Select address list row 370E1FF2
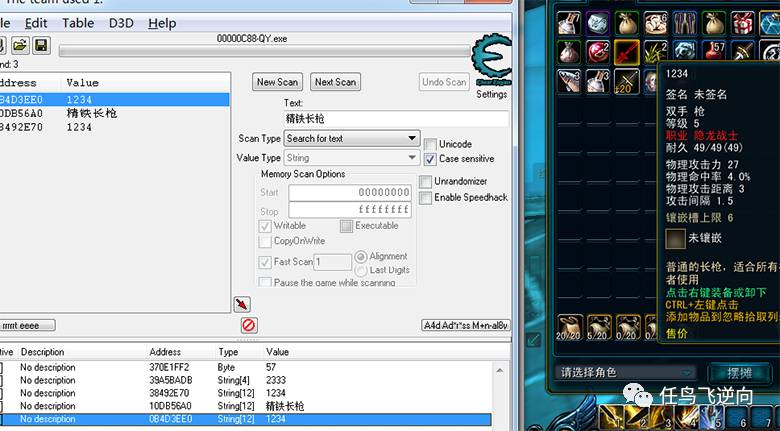 (246, 367)
